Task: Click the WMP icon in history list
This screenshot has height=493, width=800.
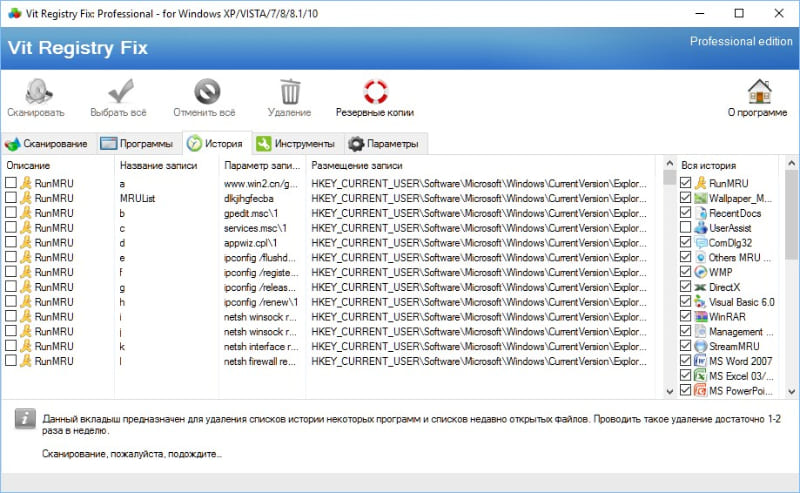Action: (701, 272)
